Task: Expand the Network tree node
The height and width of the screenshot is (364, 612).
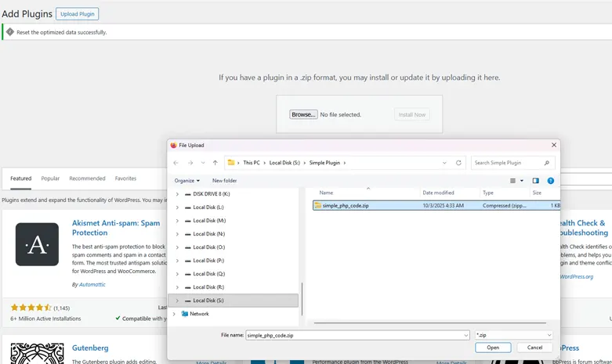Action: point(174,314)
